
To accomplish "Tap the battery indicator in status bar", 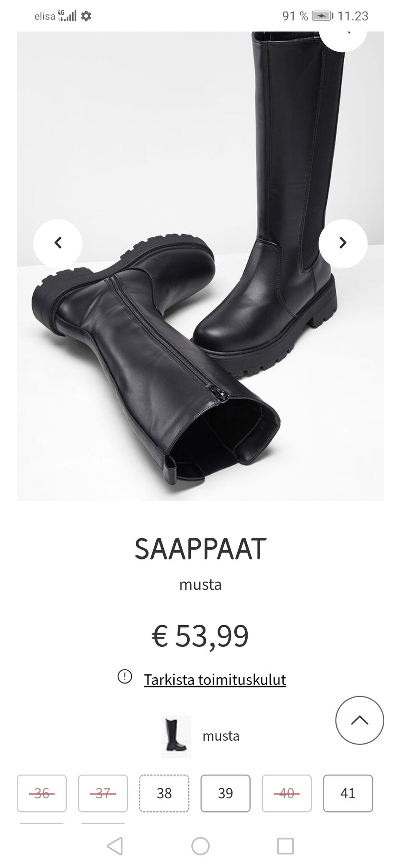I will coord(323,16).
